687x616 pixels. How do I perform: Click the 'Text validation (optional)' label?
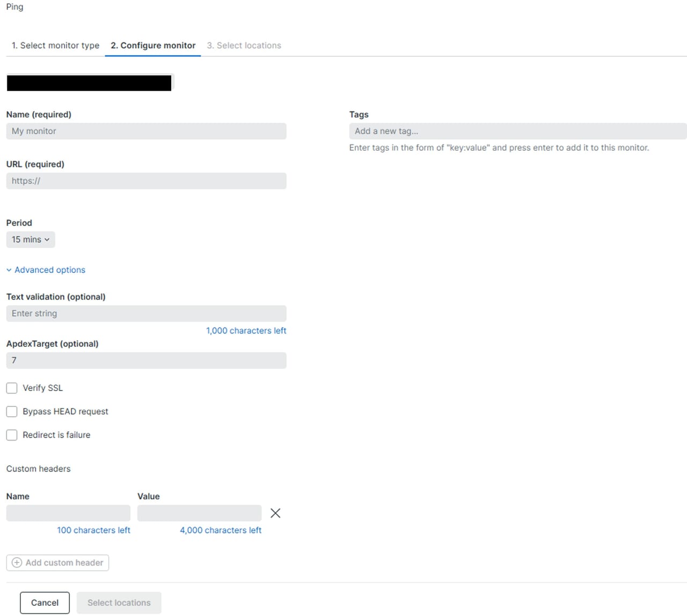[x=56, y=296]
